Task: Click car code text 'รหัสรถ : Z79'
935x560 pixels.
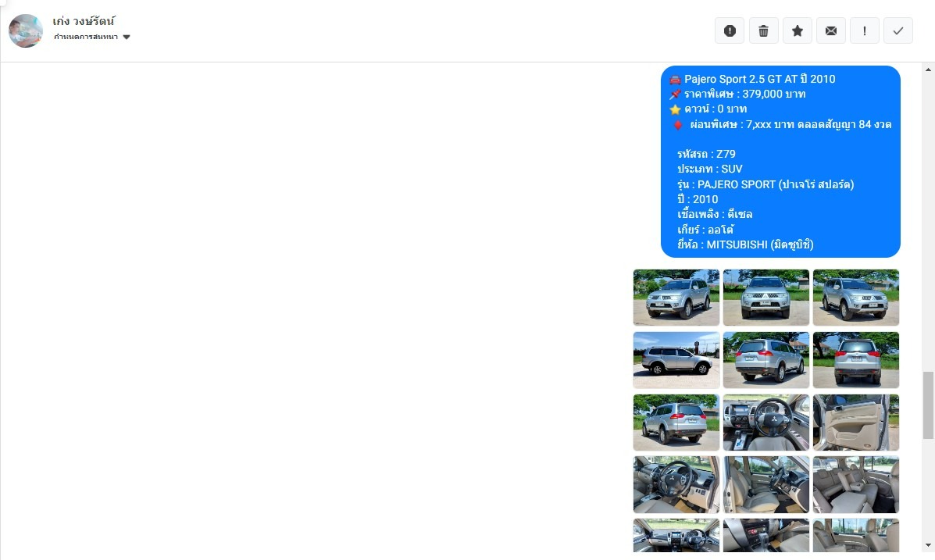Action: (706, 154)
